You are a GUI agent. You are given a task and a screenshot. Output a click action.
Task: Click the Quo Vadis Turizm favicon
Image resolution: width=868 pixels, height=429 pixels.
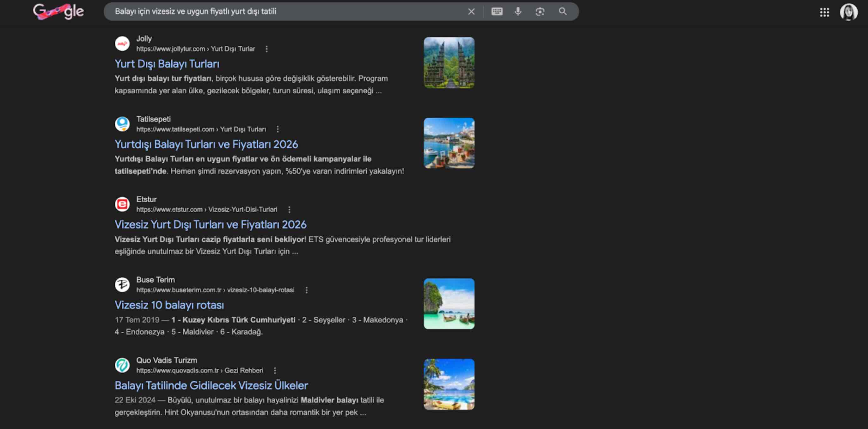122,365
